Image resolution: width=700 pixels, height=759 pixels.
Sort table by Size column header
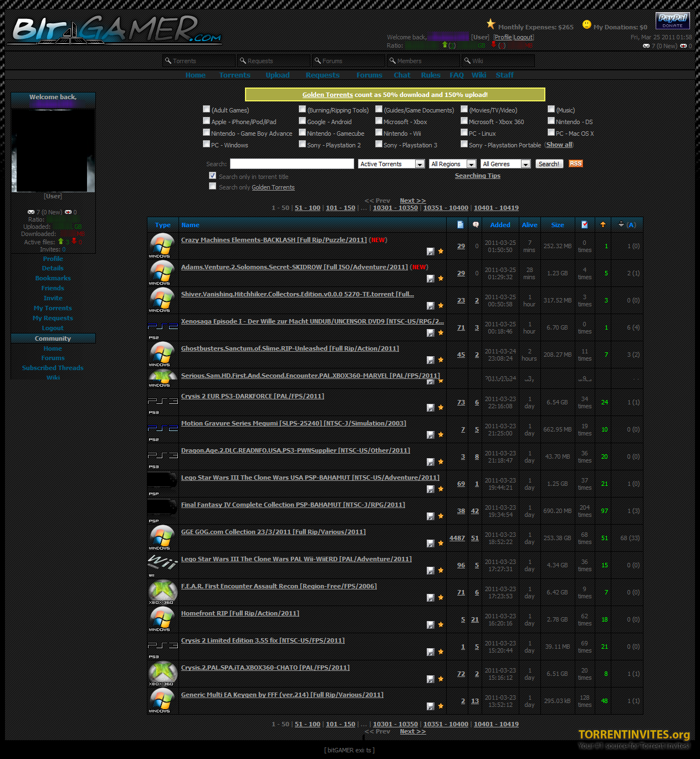pyautogui.click(x=558, y=225)
